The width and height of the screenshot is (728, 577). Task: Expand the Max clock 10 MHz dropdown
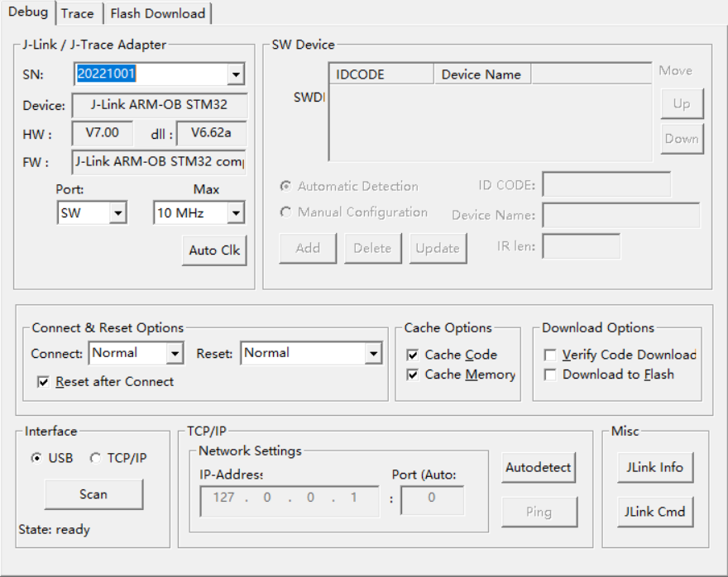click(x=236, y=213)
